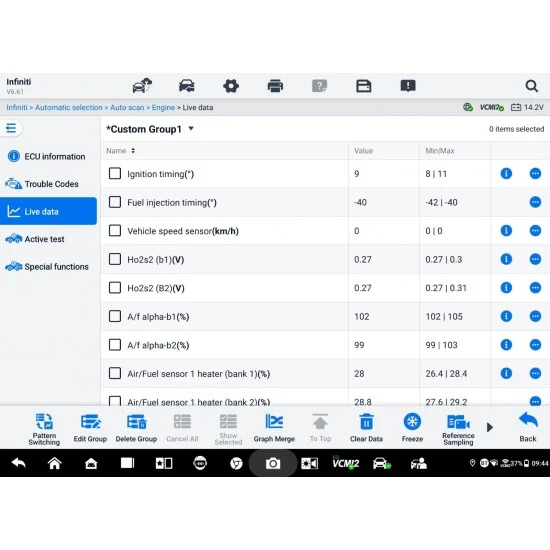Click ignition timing value 9
Image resolution: width=550 pixels, height=550 pixels.
356,174
